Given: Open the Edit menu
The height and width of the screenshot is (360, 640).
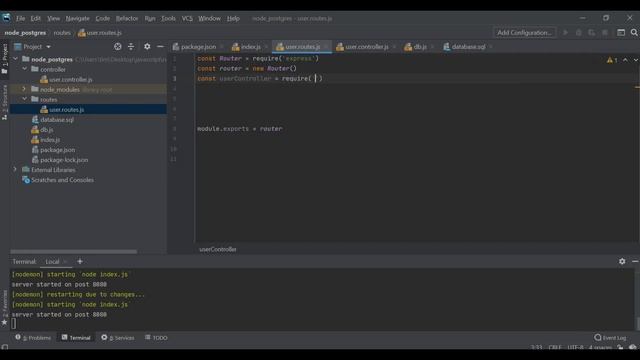Looking at the screenshot, I should pyautogui.click(x=36, y=18).
